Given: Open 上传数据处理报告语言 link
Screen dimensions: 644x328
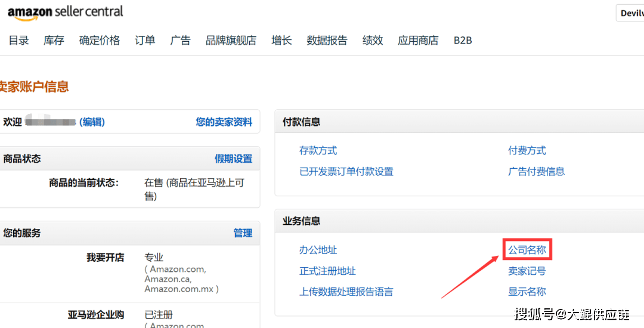Looking at the screenshot, I should (346, 292).
